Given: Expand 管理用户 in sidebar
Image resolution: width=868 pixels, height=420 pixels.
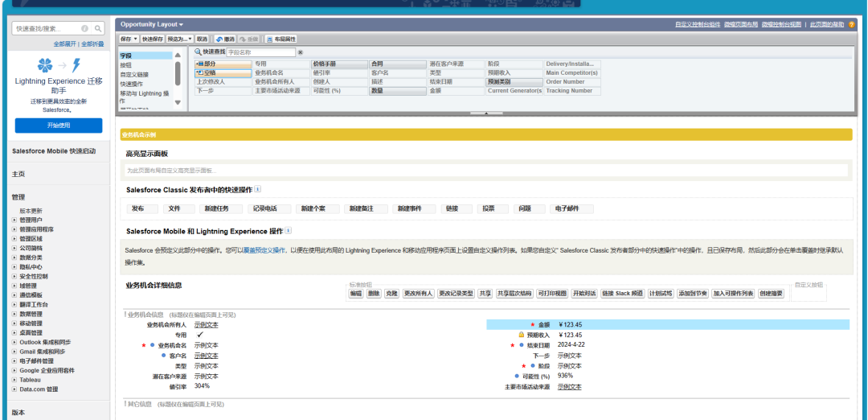Looking at the screenshot, I should coord(14,220).
